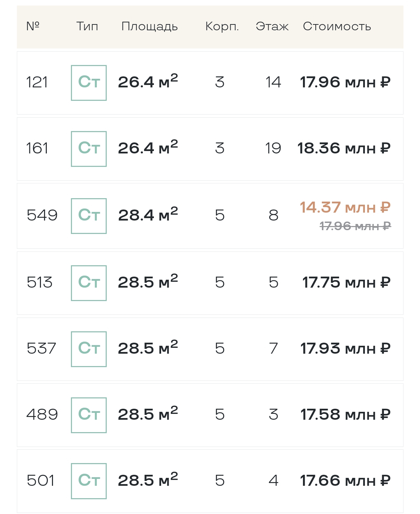Open the Ст badge for apartment 501
The image size is (420, 514).
[89, 481]
